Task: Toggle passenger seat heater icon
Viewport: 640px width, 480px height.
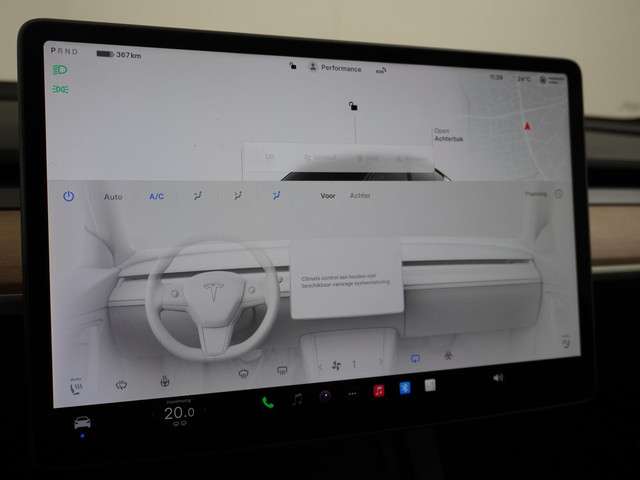Action: coord(566,341)
